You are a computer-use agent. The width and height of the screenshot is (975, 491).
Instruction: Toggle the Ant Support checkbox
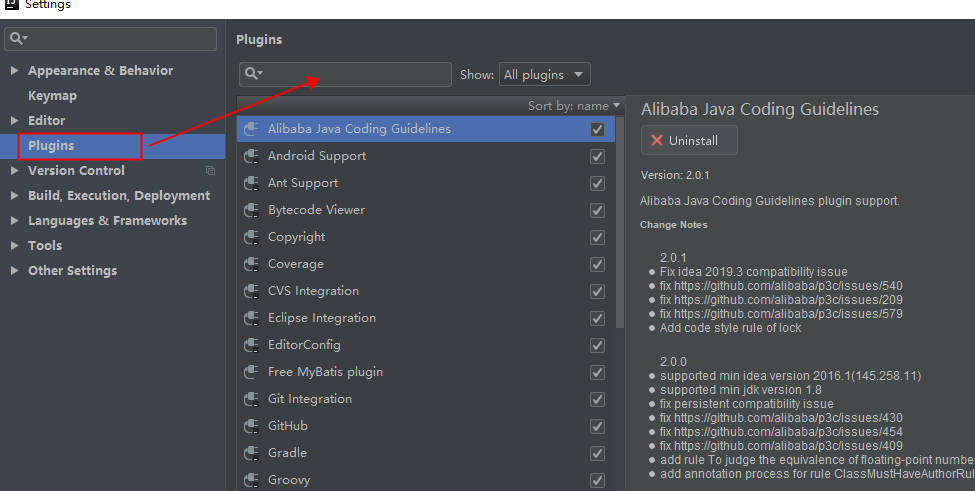[x=597, y=183]
